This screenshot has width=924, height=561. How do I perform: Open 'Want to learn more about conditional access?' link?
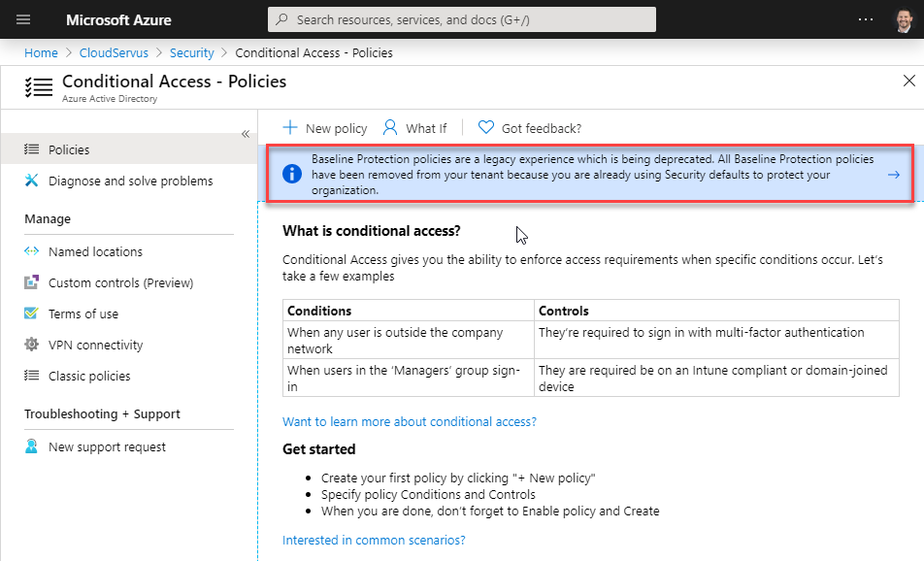[x=410, y=421]
